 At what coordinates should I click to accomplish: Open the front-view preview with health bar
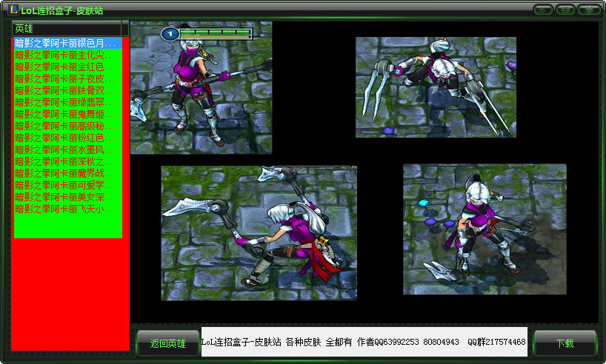(x=201, y=87)
